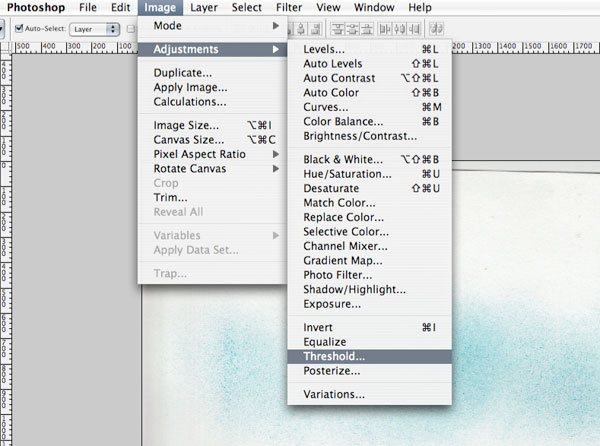
Task: Choose the Gradient Map... adjustment
Action: point(370,260)
